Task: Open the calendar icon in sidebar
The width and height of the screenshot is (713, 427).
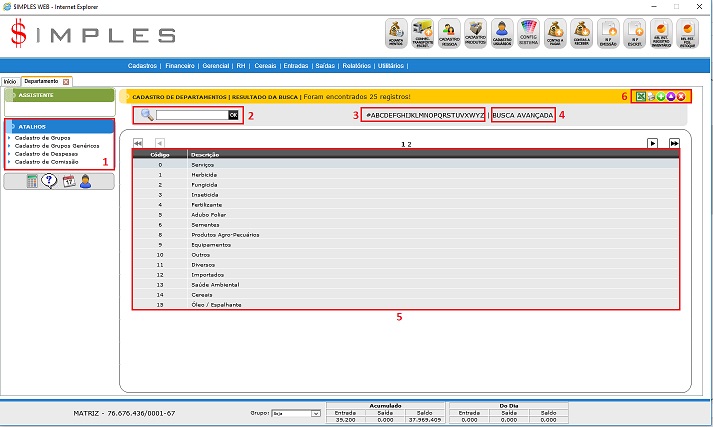Action: click(x=68, y=181)
